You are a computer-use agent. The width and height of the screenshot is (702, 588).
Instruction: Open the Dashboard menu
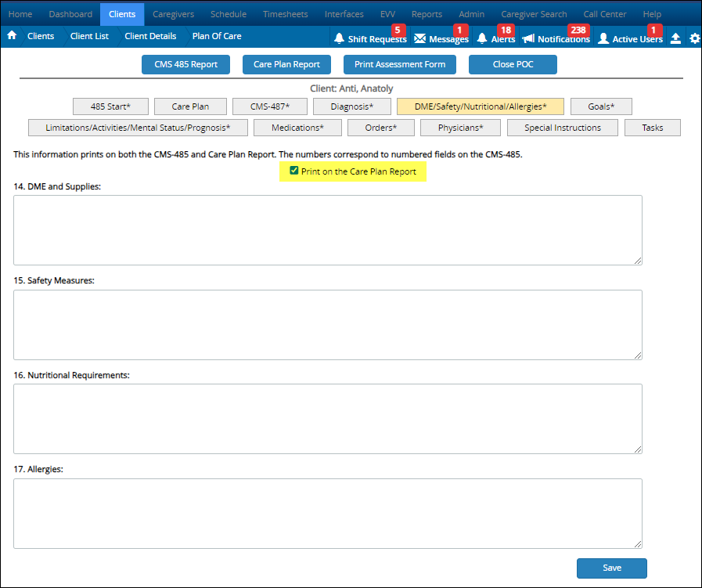[x=70, y=14]
